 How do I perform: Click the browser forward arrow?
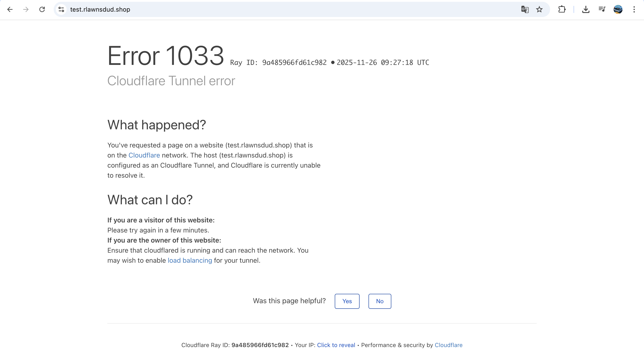click(26, 9)
